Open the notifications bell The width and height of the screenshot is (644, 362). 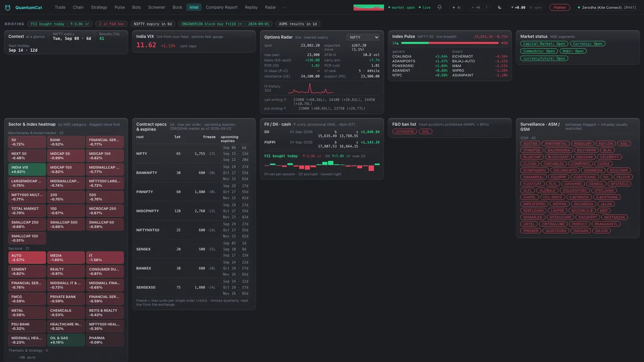point(440,7)
